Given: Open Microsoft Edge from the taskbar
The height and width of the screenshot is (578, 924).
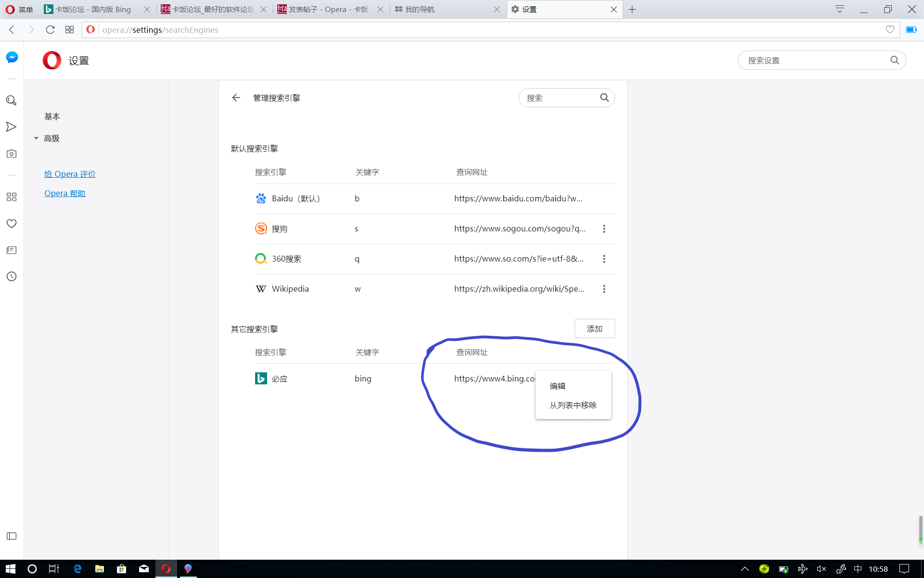Looking at the screenshot, I should click(x=77, y=569).
